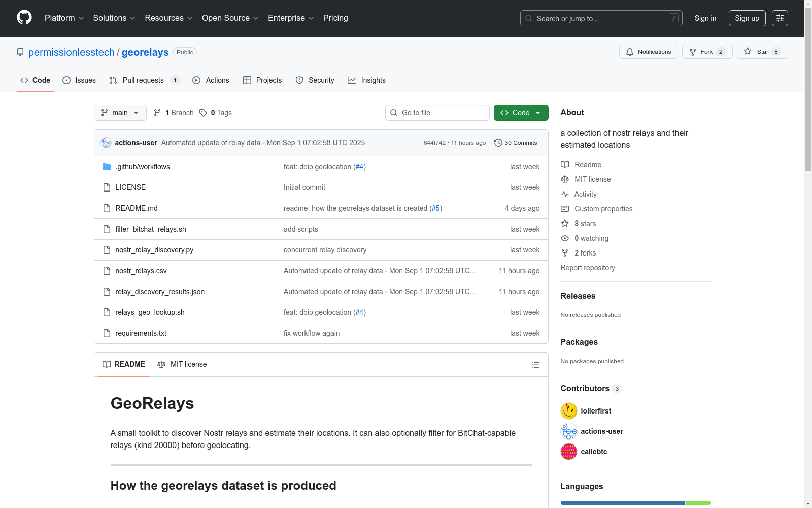This screenshot has width=812, height=508.
Task: Click the notifications bell icon
Action: click(x=630, y=52)
